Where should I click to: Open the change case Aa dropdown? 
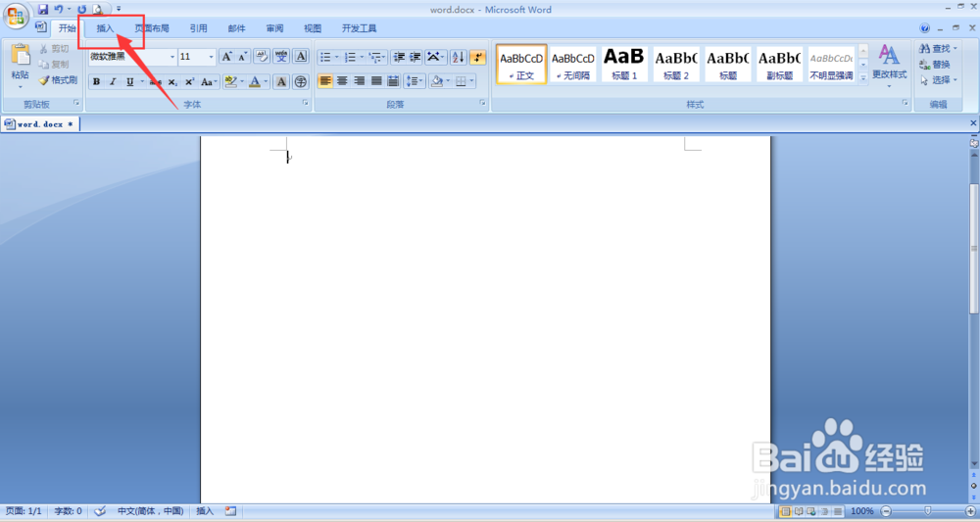click(x=210, y=82)
